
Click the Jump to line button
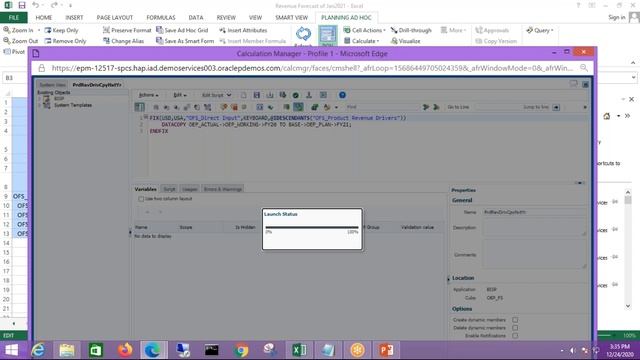tap(556, 107)
